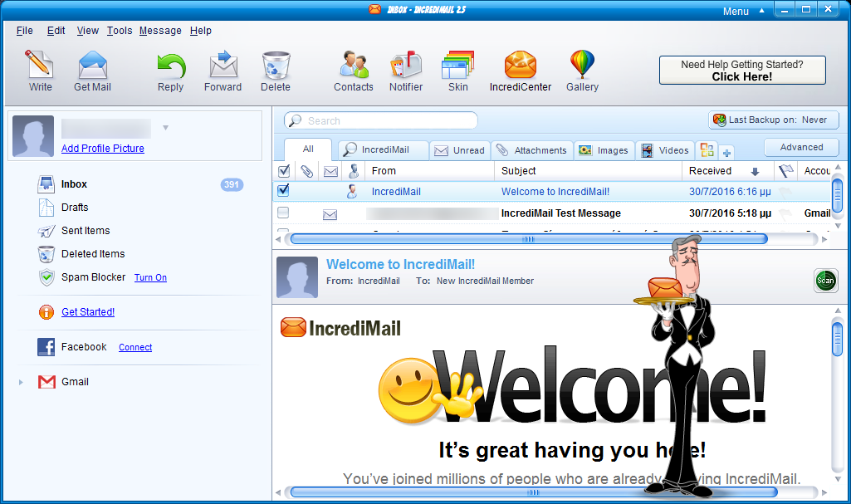This screenshot has width=851, height=504.
Task: Open the Help menu
Action: click(x=201, y=31)
